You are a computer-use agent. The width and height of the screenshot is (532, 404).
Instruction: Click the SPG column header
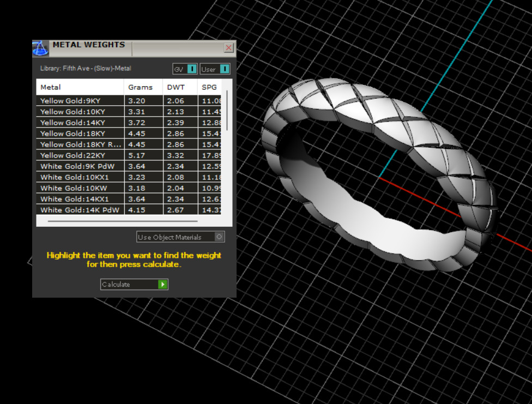pyautogui.click(x=209, y=87)
